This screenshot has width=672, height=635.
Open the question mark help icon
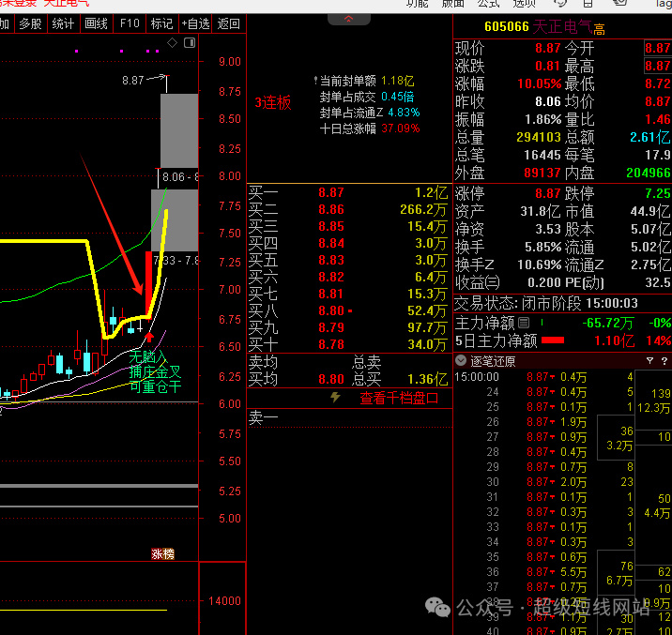[664, 361]
